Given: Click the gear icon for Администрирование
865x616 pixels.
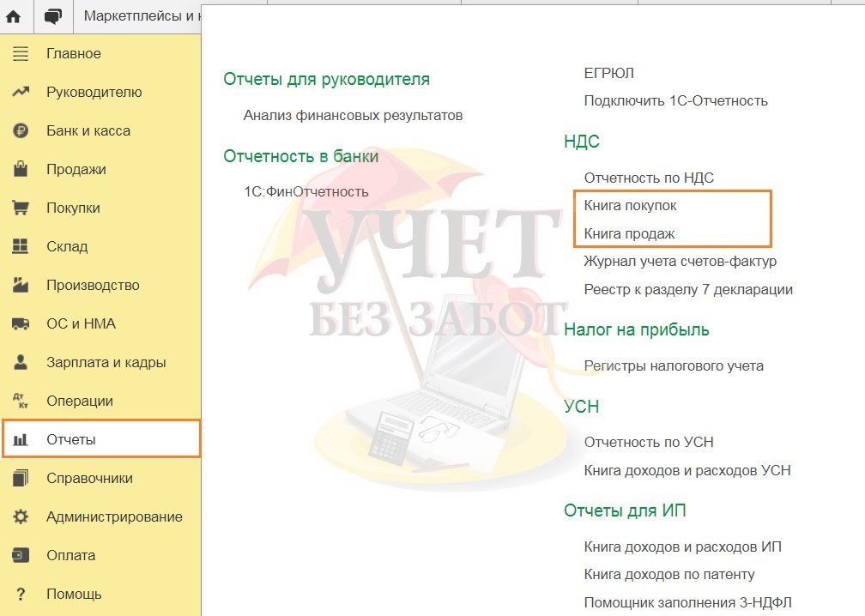Looking at the screenshot, I should tap(21, 516).
